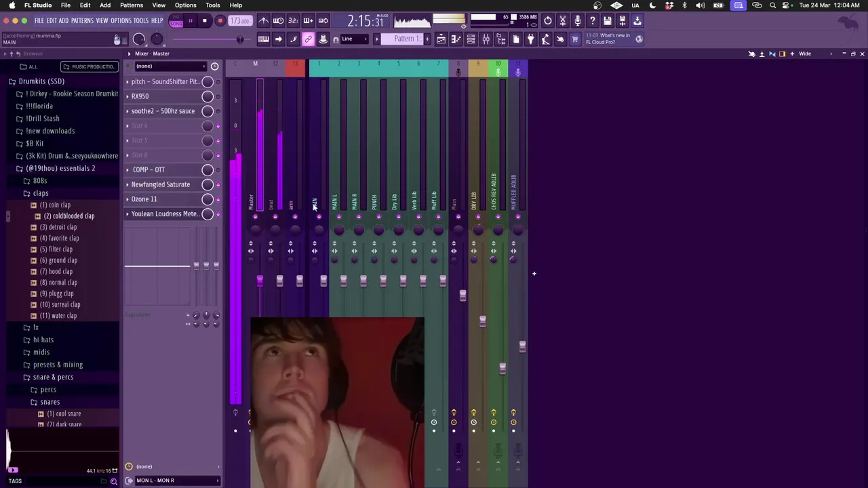
Task: Click the ALL browser filter button
Action: tap(28, 66)
